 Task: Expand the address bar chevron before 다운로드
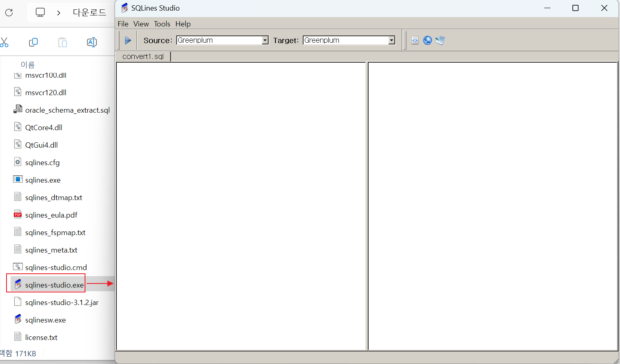point(59,13)
